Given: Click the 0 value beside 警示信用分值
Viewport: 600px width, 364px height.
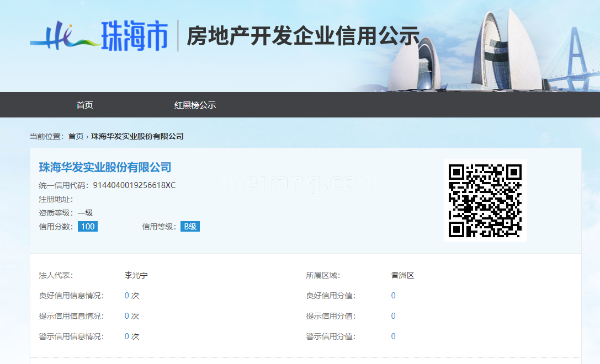Looking at the screenshot, I should (394, 336).
